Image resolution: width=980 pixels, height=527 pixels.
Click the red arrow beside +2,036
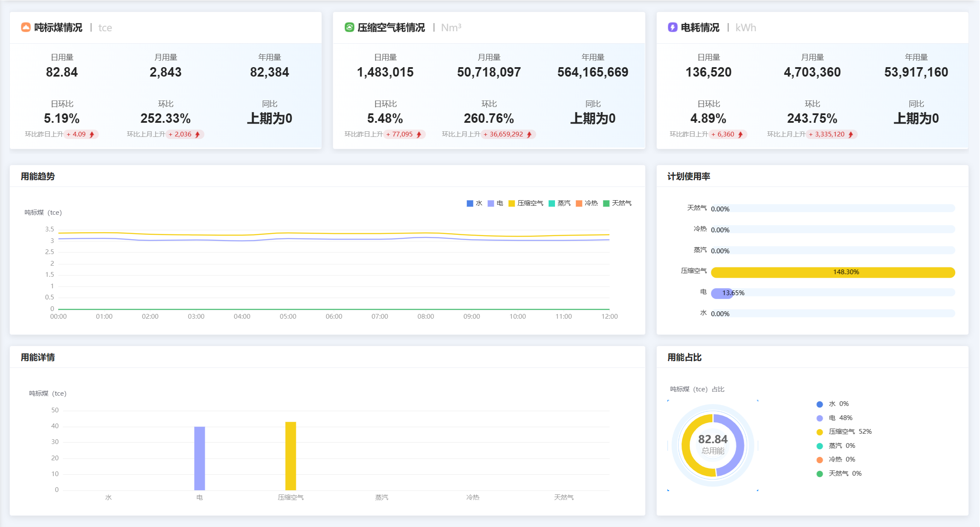tap(198, 134)
